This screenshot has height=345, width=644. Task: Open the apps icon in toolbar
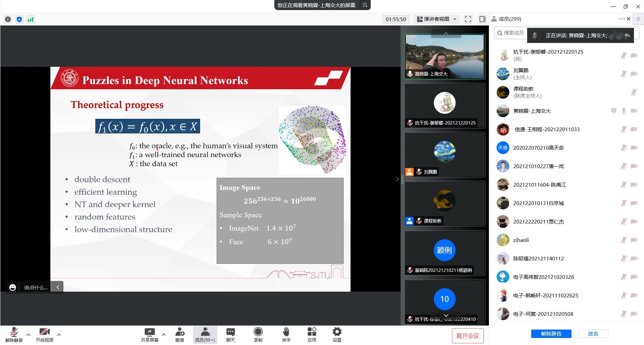coord(312,332)
